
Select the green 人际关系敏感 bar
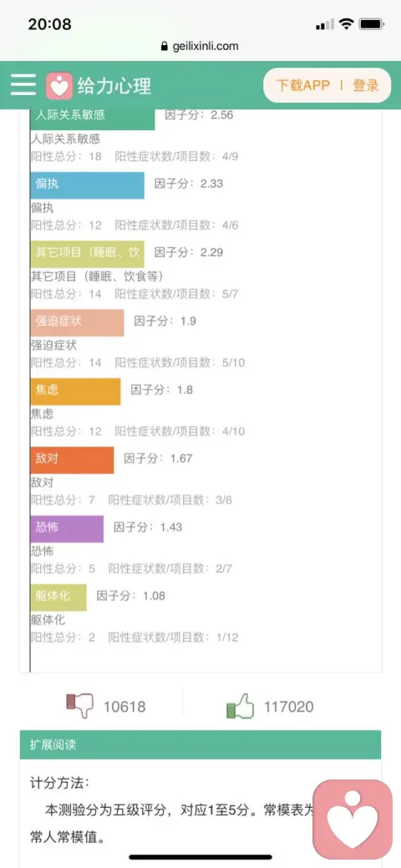pyautogui.click(x=93, y=119)
